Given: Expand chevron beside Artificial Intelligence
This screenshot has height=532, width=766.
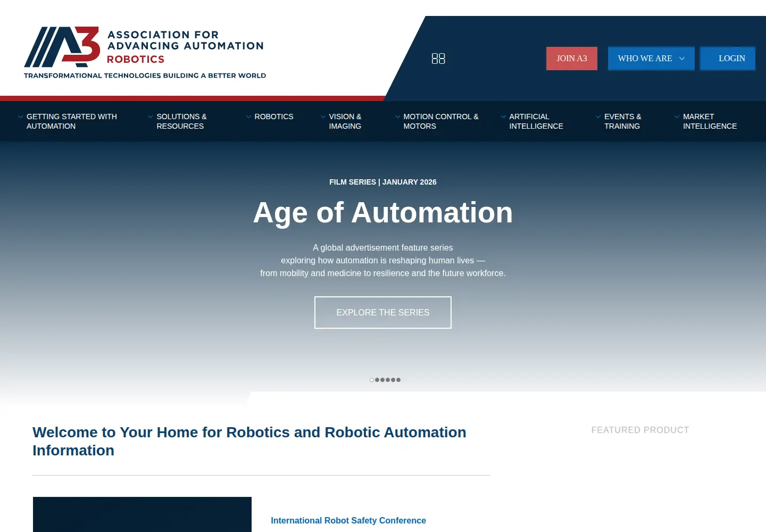Looking at the screenshot, I should click(503, 117).
